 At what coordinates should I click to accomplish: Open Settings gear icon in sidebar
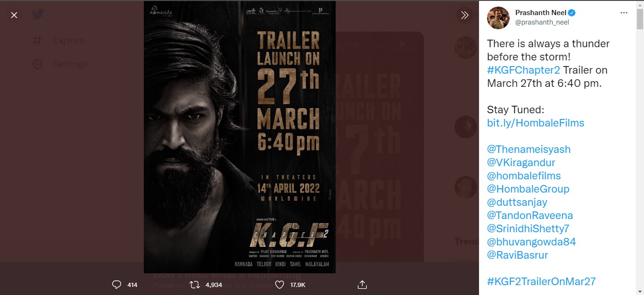click(x=37, y=64)
